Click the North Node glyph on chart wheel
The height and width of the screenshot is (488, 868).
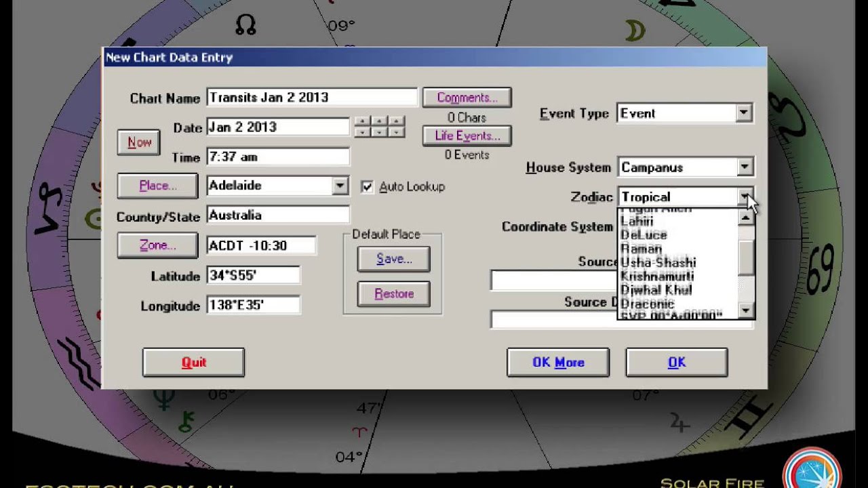click(x=245, y=24)
